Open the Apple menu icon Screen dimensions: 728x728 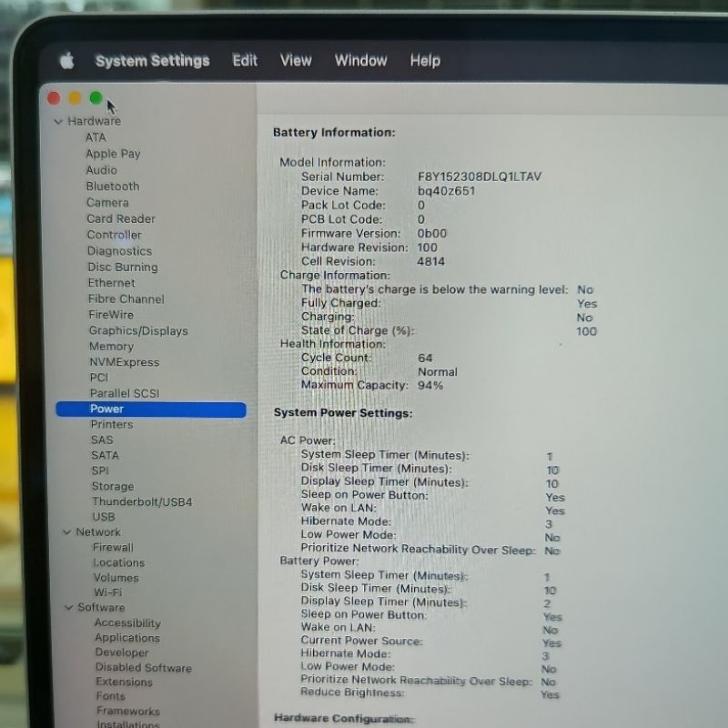coord(66,61)
